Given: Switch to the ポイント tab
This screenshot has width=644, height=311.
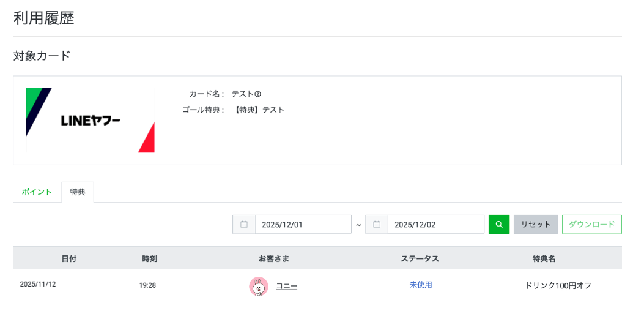Looking at the screenshot, I should pyautogui.click(x=37, y=192).
